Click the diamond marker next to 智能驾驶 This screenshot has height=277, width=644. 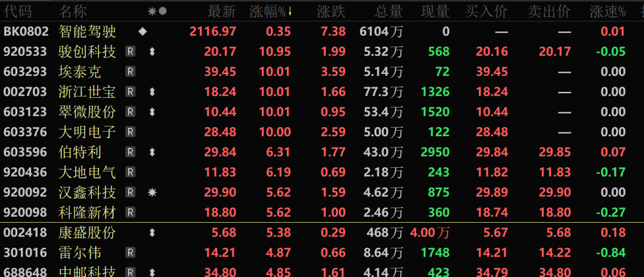143,32
